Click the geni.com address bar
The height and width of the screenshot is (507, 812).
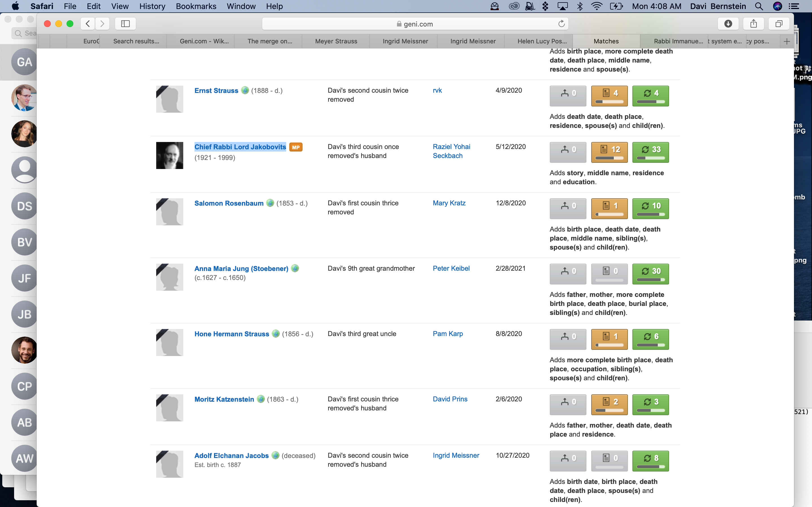tap(414, 24)
